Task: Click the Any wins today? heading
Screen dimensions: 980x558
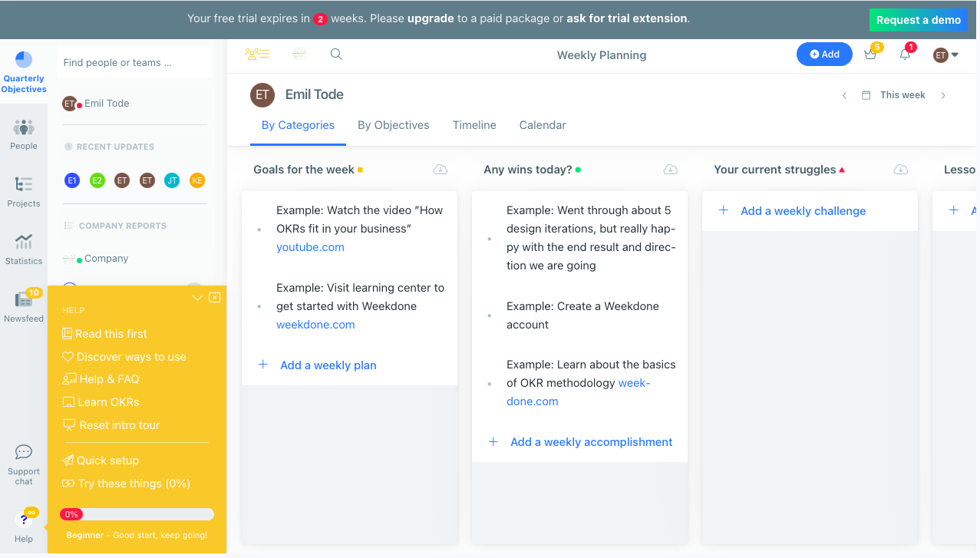Action: (x=528, y=170)
